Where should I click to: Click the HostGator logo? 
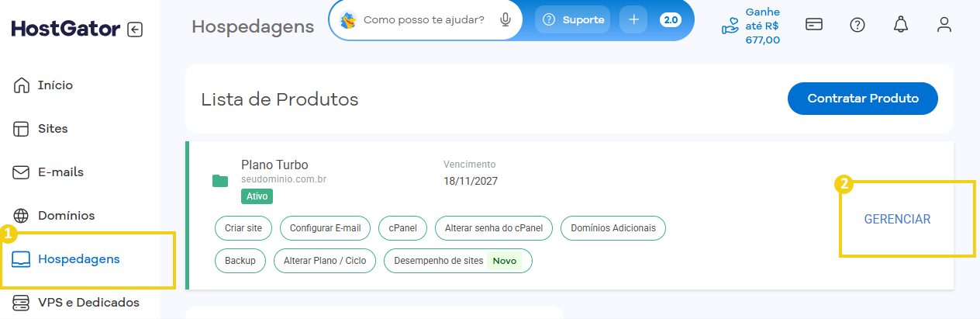pos(66,29)
